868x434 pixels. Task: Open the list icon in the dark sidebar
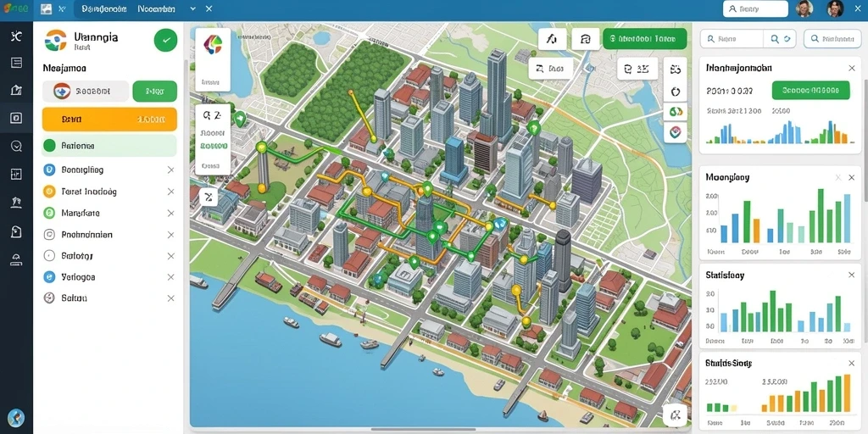17,63
